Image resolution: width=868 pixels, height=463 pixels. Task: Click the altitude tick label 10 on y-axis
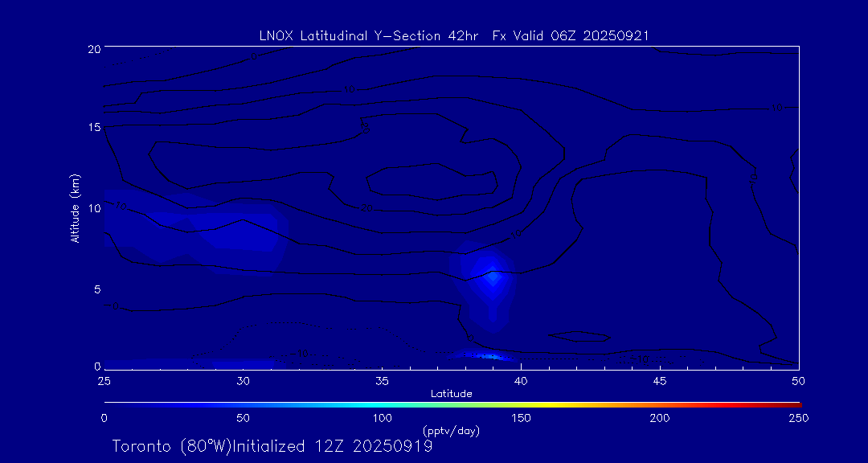pos(93,208)
